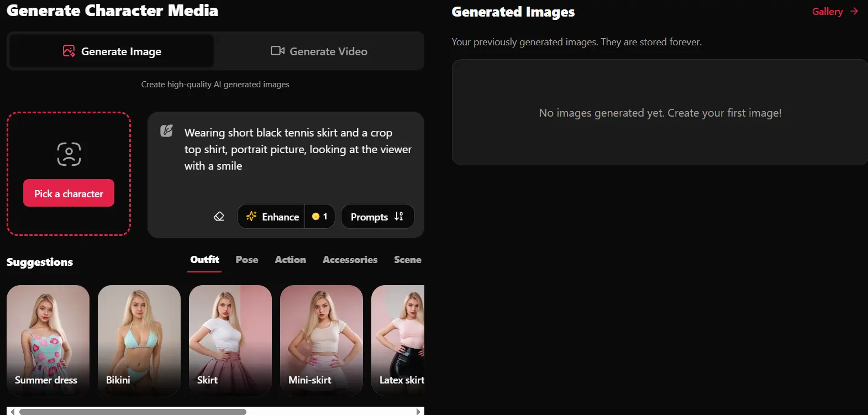Choose the Mini-skirt suggestion card
Screen dimensions: 868x415
322,340
